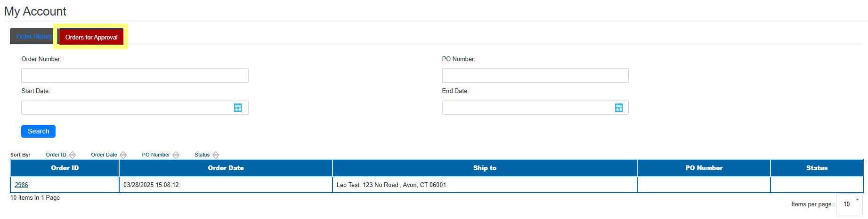Switch to the Order History tab

[33, 36]
